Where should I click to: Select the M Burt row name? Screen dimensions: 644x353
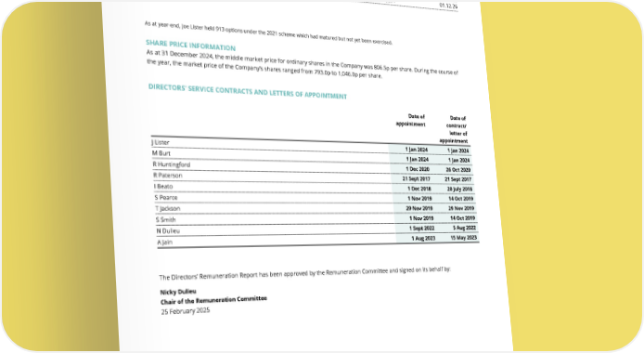tap(161, 153)
